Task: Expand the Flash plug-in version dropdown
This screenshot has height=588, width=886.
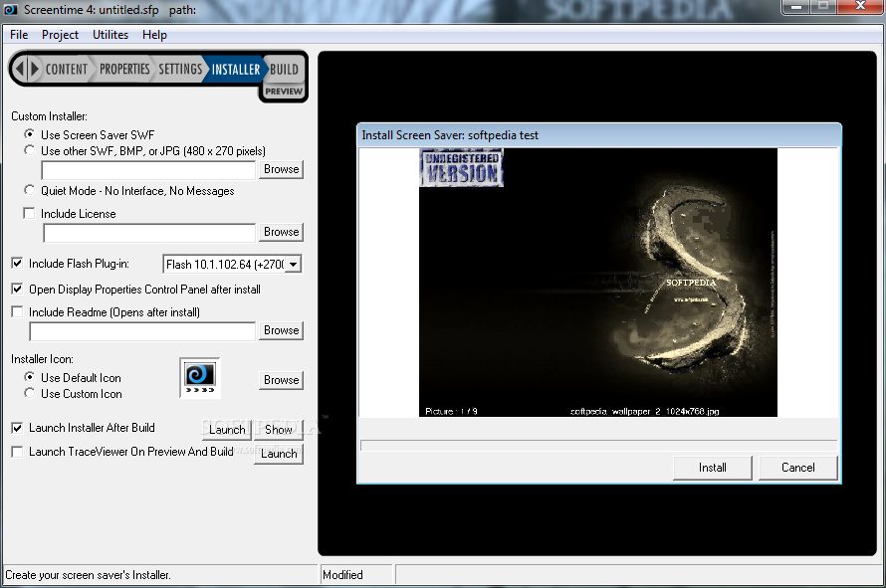Action: [294, 265]
